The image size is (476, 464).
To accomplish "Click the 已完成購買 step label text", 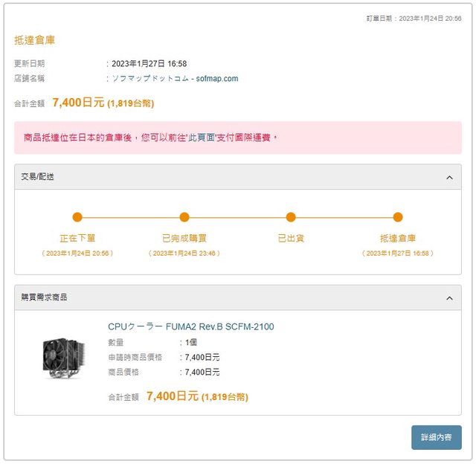I will pos(184,239).
